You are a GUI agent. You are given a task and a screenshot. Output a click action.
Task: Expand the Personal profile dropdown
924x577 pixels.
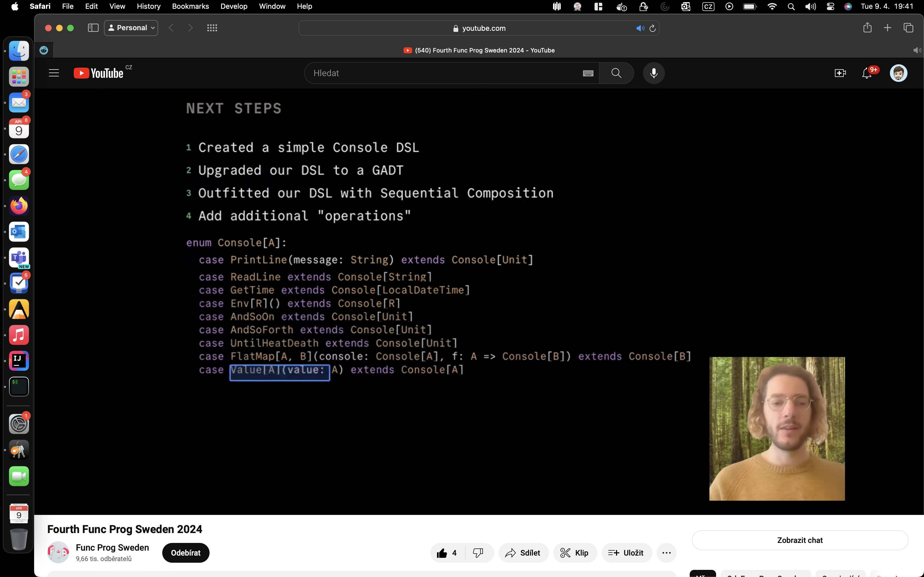[131, 28]
